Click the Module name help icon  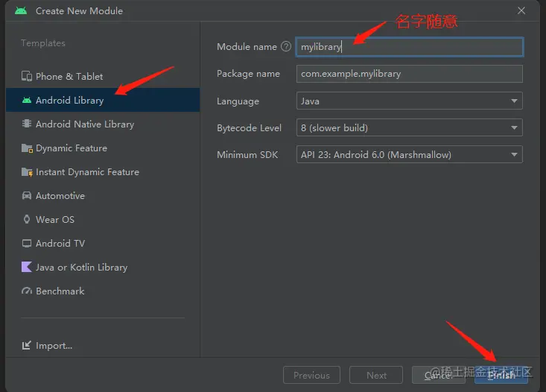(285, 46)
